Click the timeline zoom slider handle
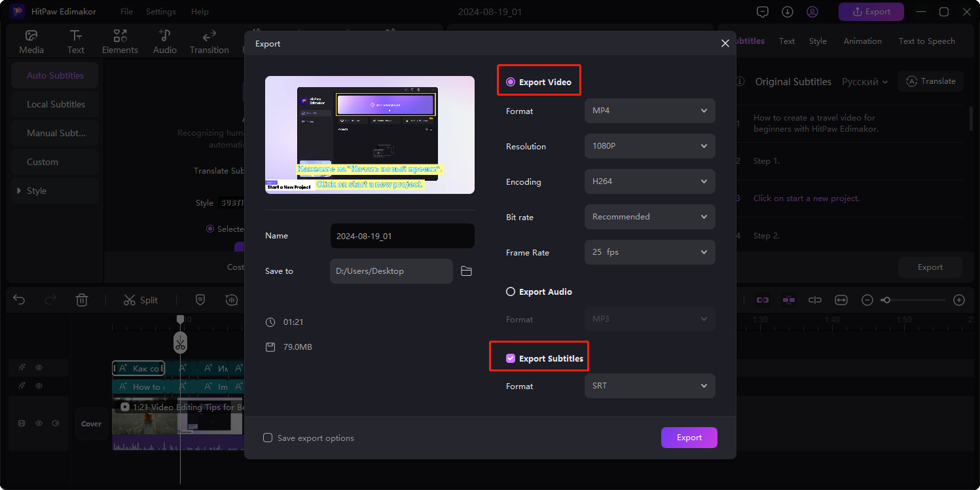Viewport: 980px width, 490px height. (886, 300)
